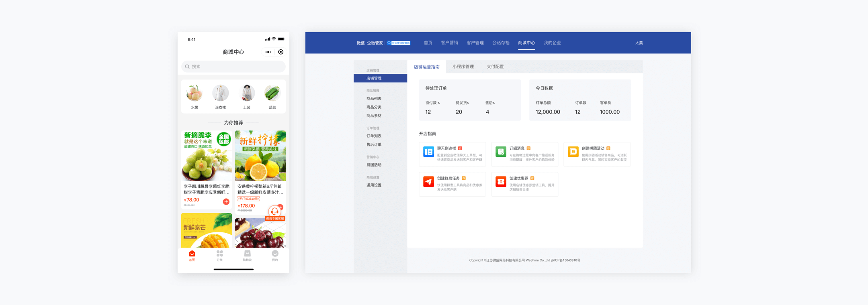868x305 pixels.
Task: Open 首页 in top navigation
Action: click(x=428, y=43)
